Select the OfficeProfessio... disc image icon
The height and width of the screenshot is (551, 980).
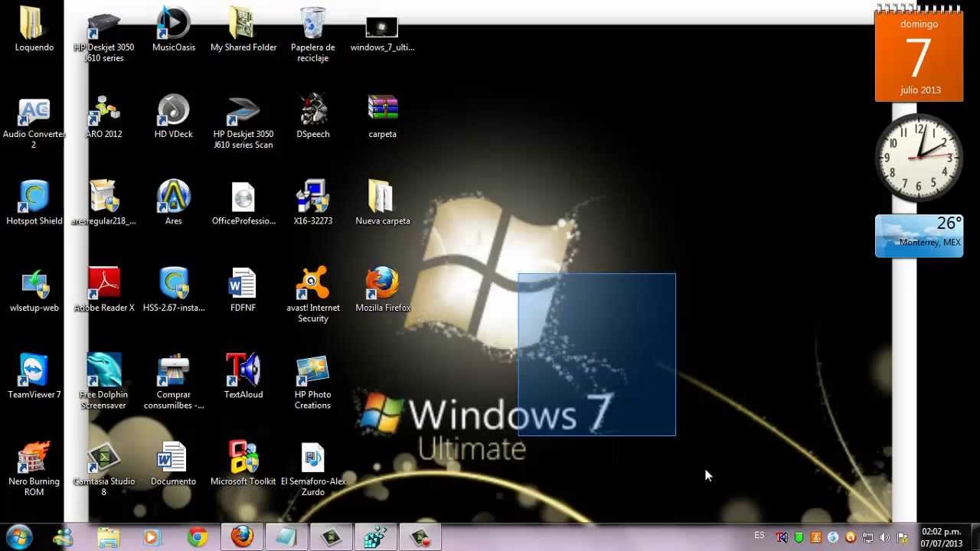(x=243, y=203)
